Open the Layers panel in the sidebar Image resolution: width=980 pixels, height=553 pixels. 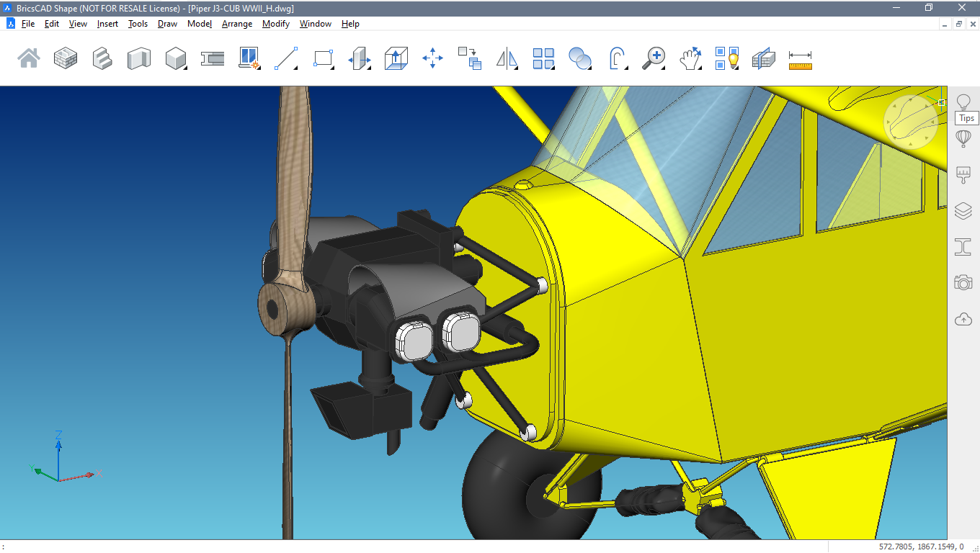(963, 210)
